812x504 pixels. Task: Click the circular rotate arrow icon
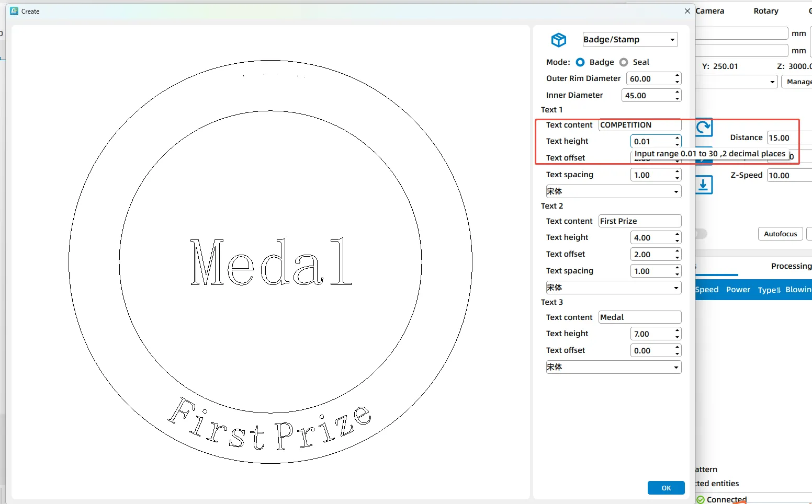coord(704,127)
